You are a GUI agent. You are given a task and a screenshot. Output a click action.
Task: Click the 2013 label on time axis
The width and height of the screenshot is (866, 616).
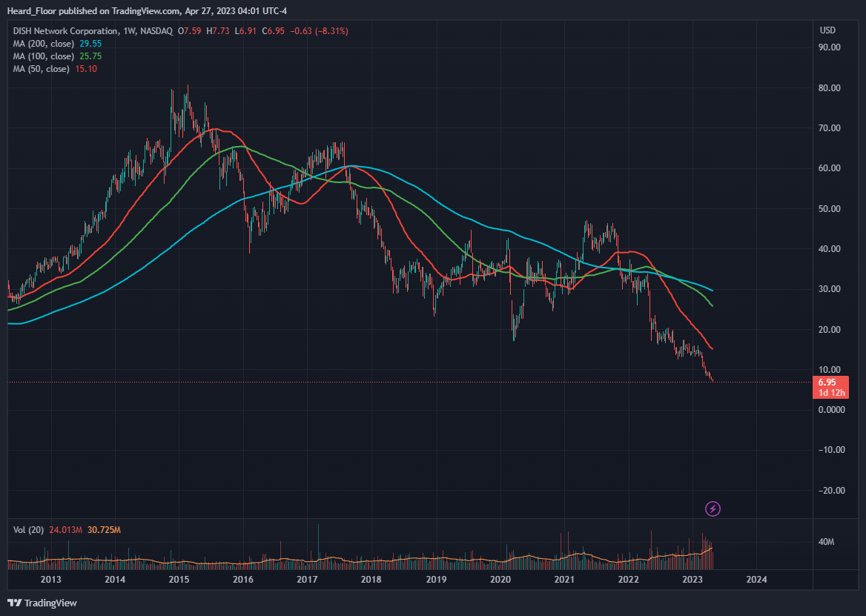[x=51, y=579]
